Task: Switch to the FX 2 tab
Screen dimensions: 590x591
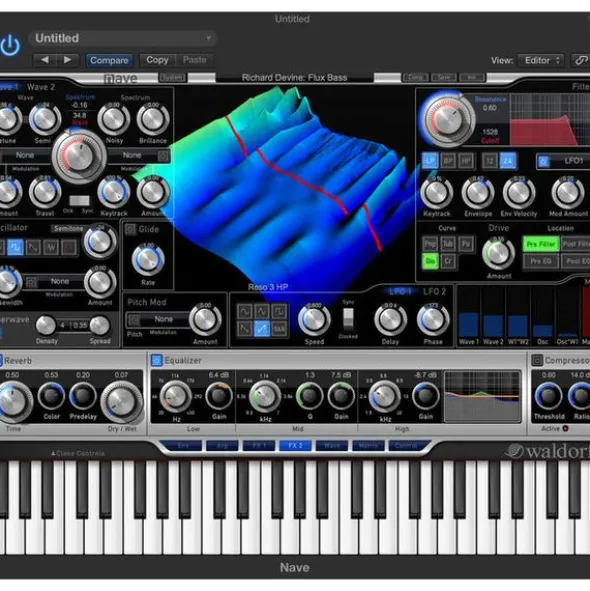Action: tap(295, 446)
